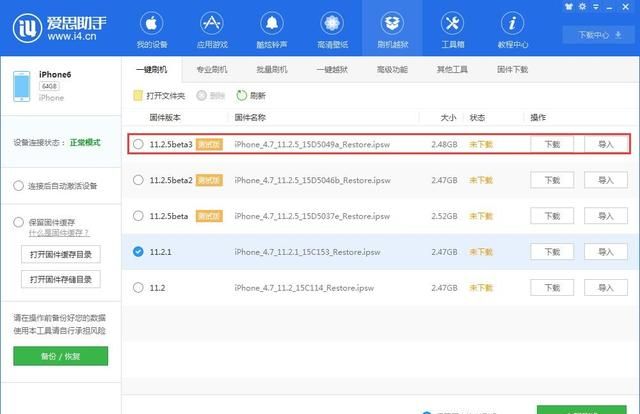Click 打开固件存储目录 button
The height and width of the screenshot is (414, 640).
click(x=61, y=279)
